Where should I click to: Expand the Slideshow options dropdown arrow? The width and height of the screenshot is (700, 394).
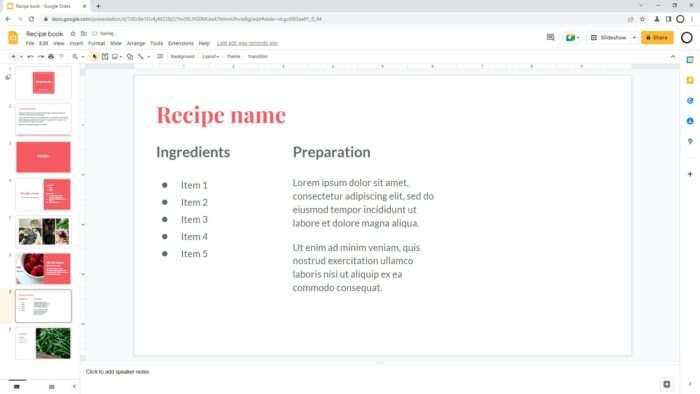(634, 38)
